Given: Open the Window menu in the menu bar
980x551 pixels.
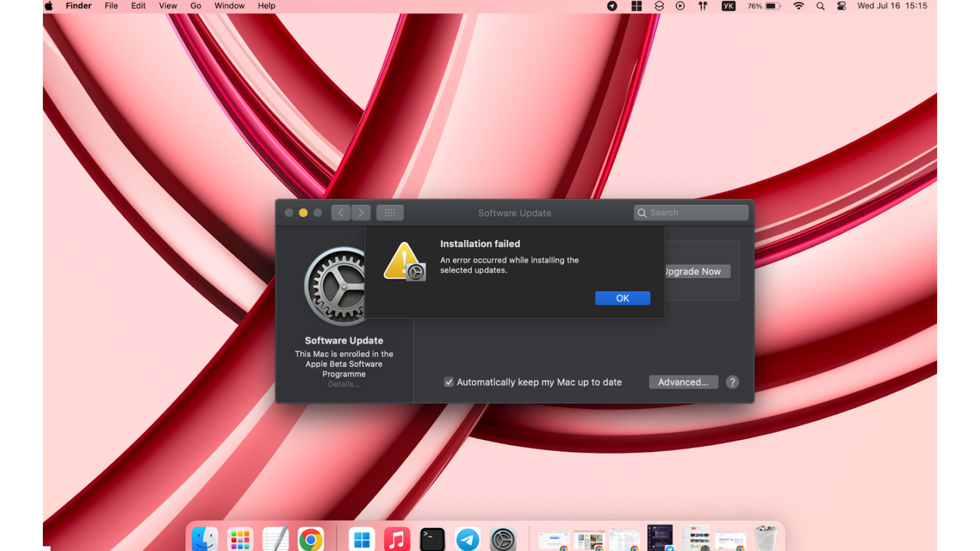Looking at the screenshot, I should click(229, 6).
